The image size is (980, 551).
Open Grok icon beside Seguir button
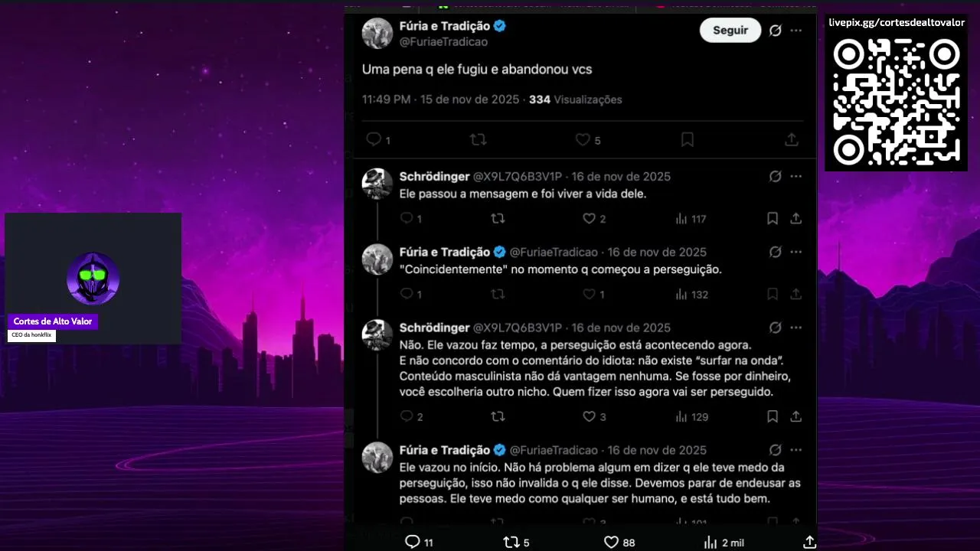tap(775, 31)
